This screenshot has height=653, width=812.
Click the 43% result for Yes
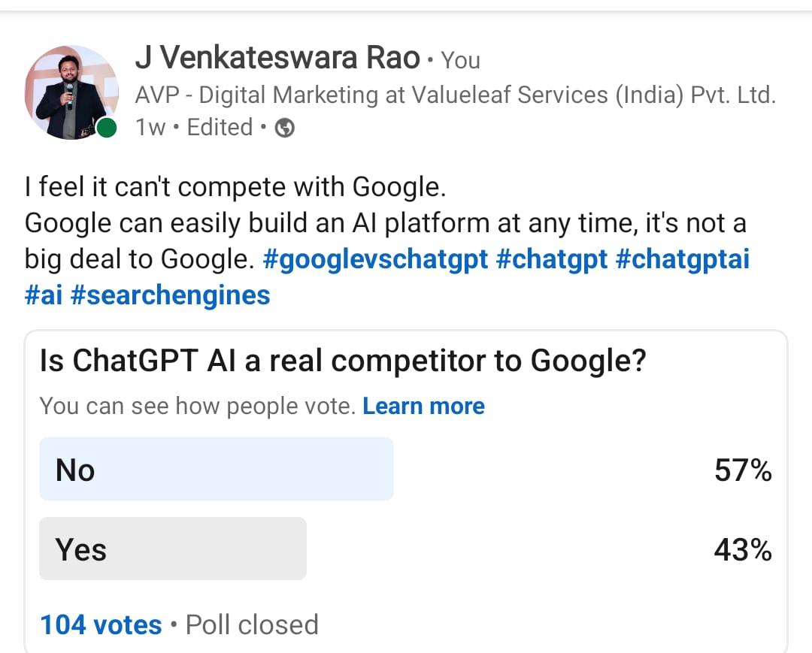(743, 550)
